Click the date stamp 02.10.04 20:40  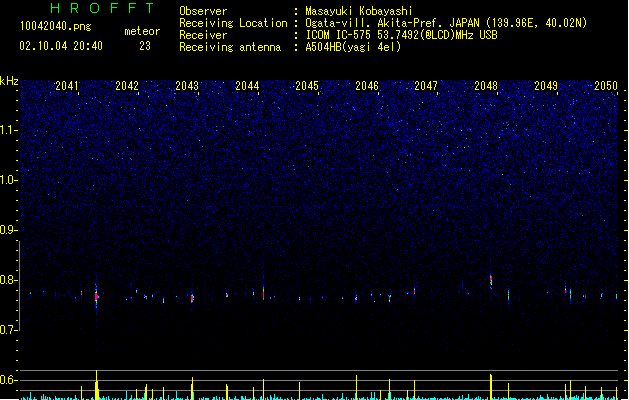(61, 46)
